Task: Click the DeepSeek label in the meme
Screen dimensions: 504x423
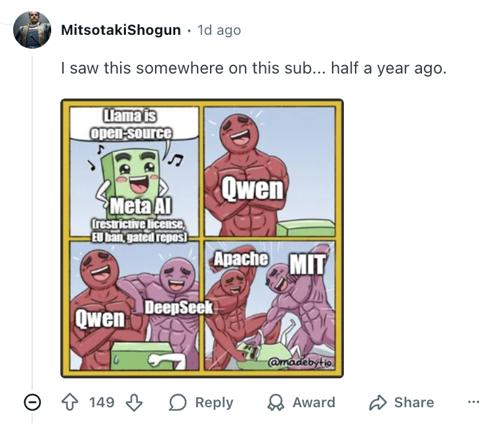Action: 178,307
